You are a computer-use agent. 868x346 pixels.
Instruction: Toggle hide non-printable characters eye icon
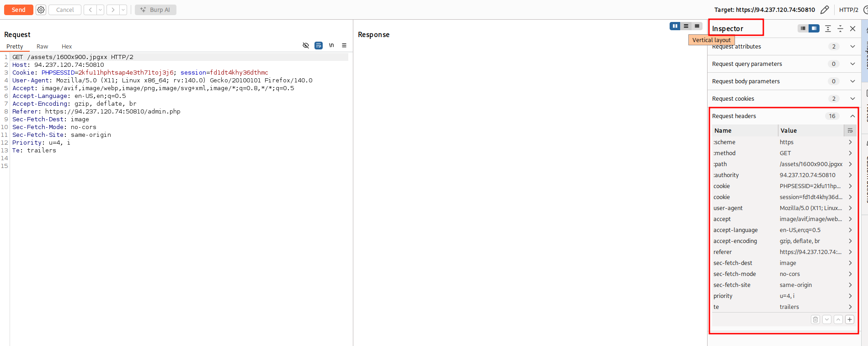tap(306, 45)
